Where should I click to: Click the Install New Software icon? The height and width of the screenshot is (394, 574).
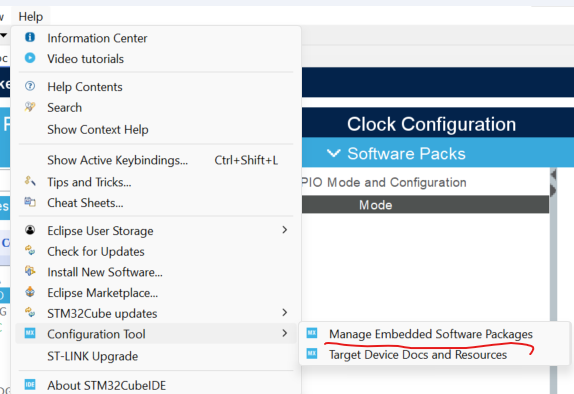coord(30,271)
